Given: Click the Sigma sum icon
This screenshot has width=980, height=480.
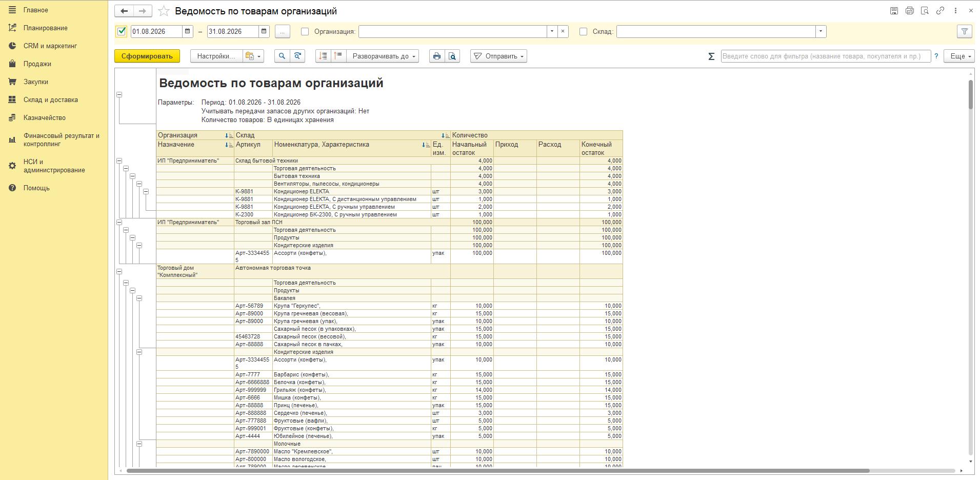Looking at the screenshot, I should (x=711, y=56).
